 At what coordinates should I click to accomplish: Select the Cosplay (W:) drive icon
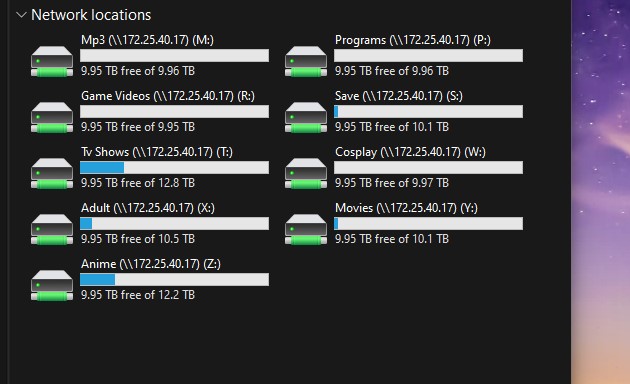306,173
